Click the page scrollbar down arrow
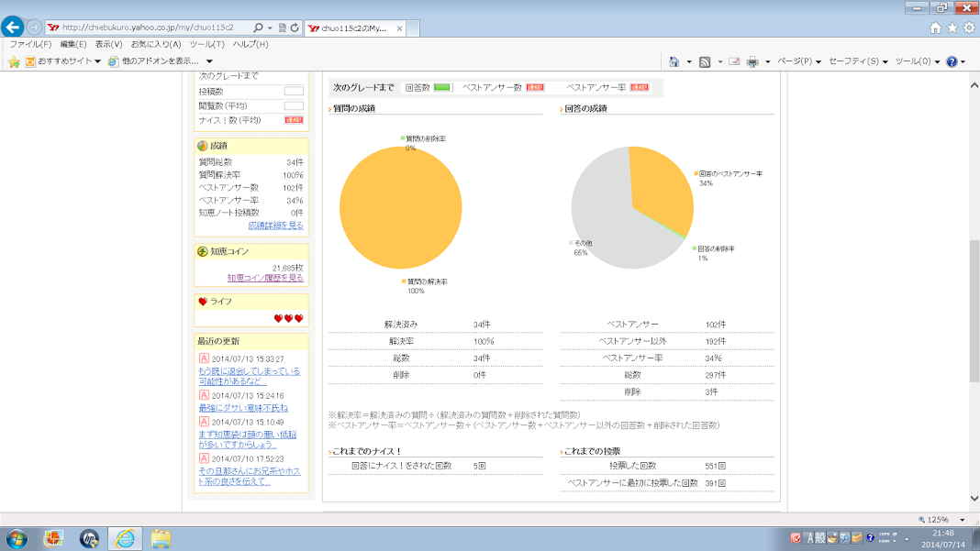This screenshot has width=980, height=551. click(x=974, y=498)
